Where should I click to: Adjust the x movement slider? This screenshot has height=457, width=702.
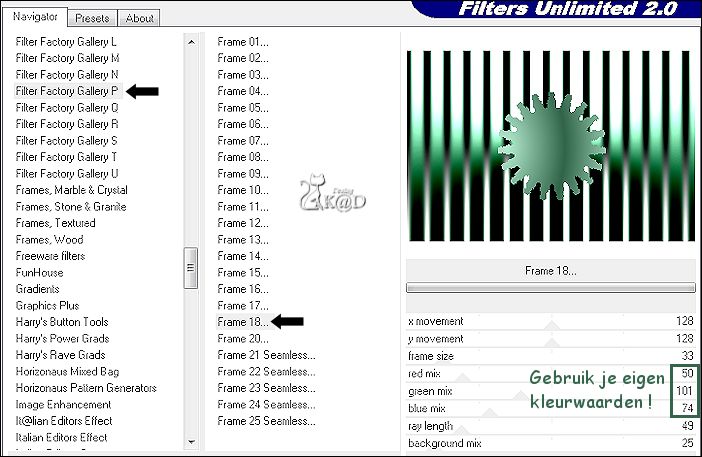[x=552, y=325]
